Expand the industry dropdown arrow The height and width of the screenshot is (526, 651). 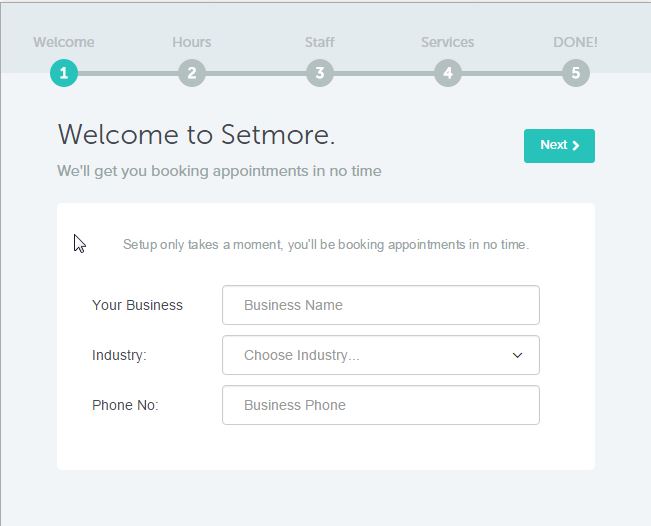(517, 355)
